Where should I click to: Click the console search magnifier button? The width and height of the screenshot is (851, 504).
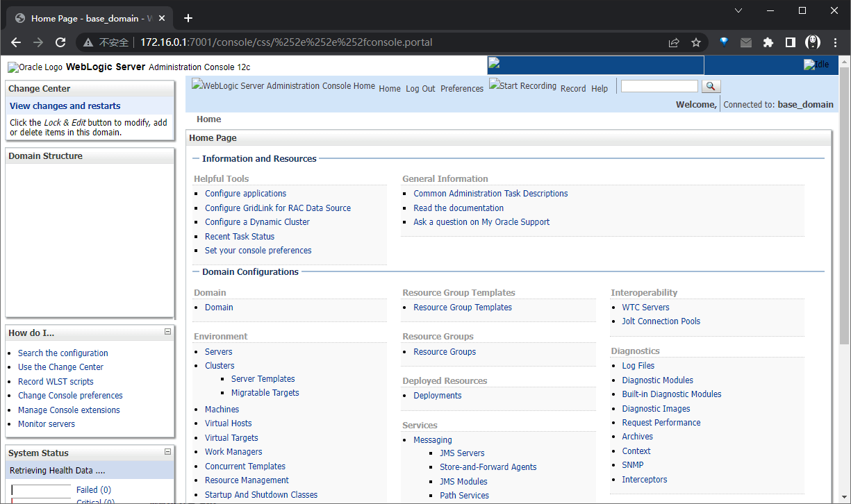[x=711, y=86]
